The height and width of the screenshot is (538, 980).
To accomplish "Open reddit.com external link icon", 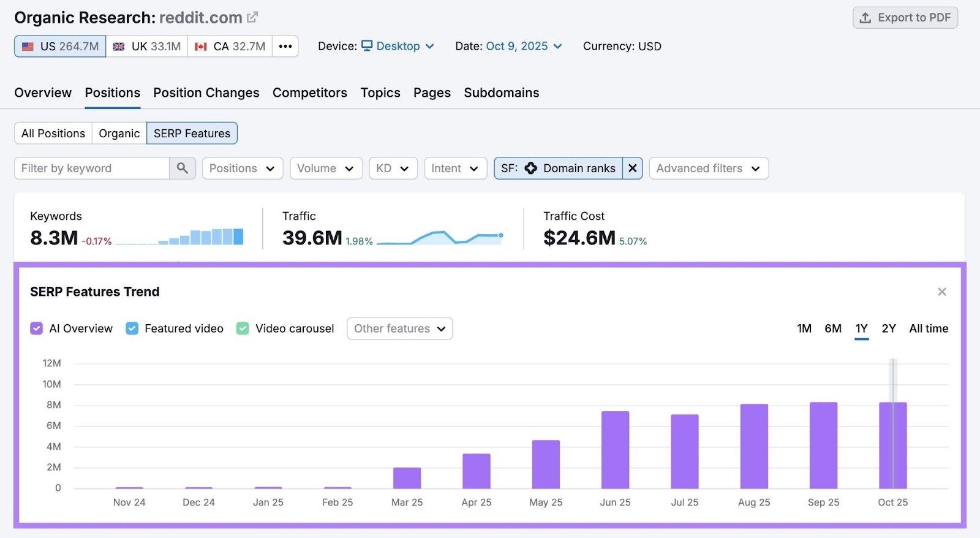I will point(252,17).
